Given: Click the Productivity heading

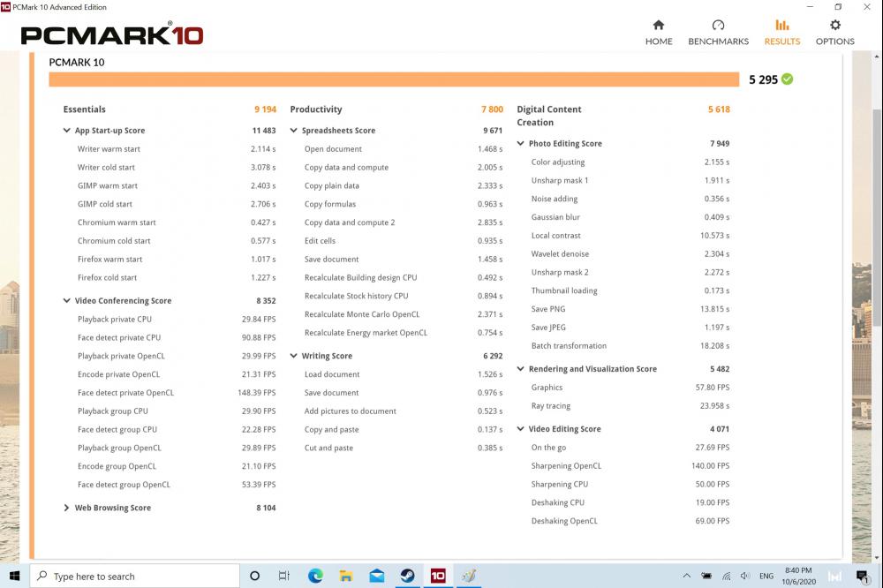Looking at the screenshot, I should pyautogui.click(x=316, y=109).
